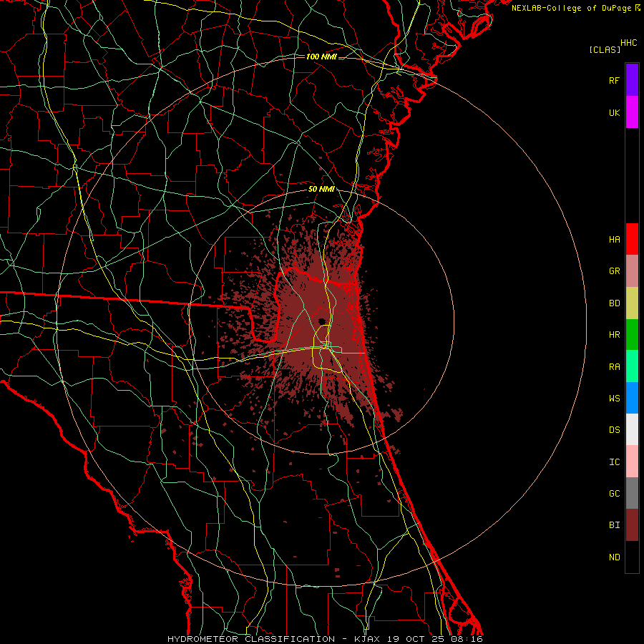644x644 pixels.
Task: Select the IC light pink legend swatch
Action: tap(632, 462)
